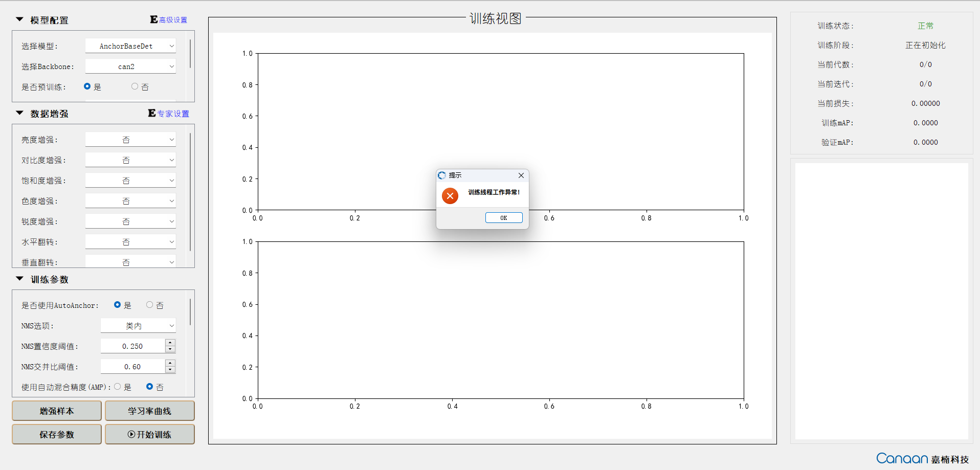This screenshot has height=470, width=980.
Task: Select 否 for 是否使用AutoAnchor
Action: pyautogui.click(x=150, y=305)
